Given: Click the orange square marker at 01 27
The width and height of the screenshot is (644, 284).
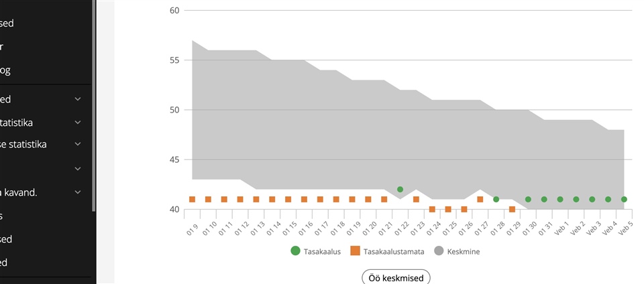Looking at the screenshot, I should (480, 199).
